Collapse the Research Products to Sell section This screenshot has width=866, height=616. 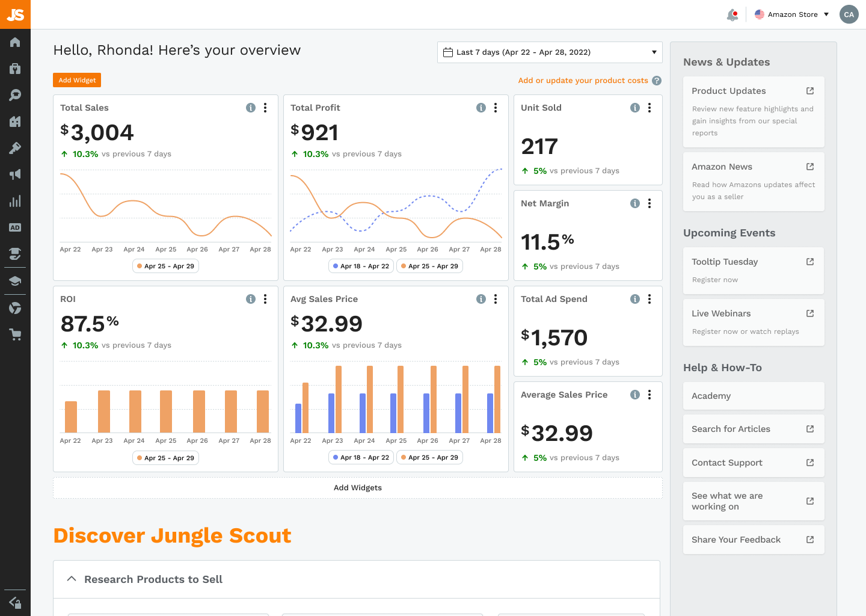(72, 578)
